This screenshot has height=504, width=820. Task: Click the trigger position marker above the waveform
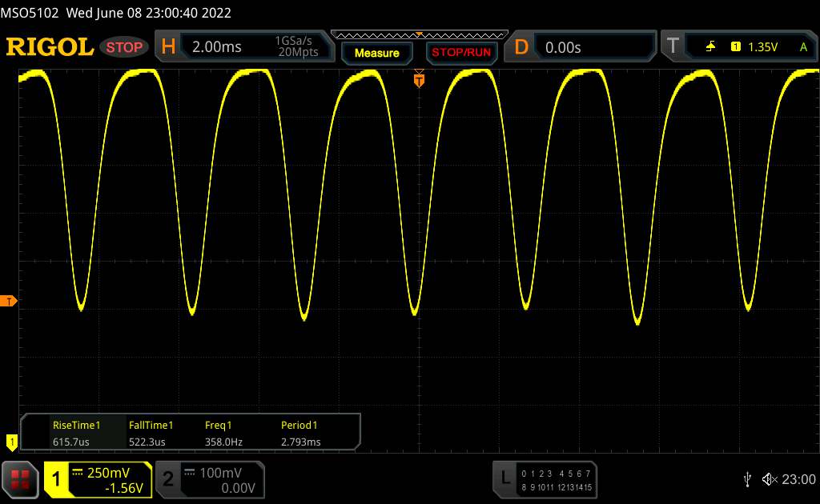click(x=418, y=79)
